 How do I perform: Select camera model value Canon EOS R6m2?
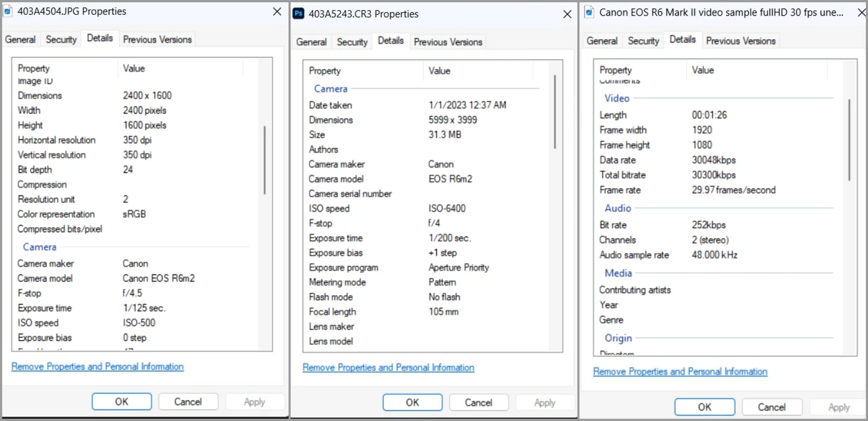(x=159, y=278)
